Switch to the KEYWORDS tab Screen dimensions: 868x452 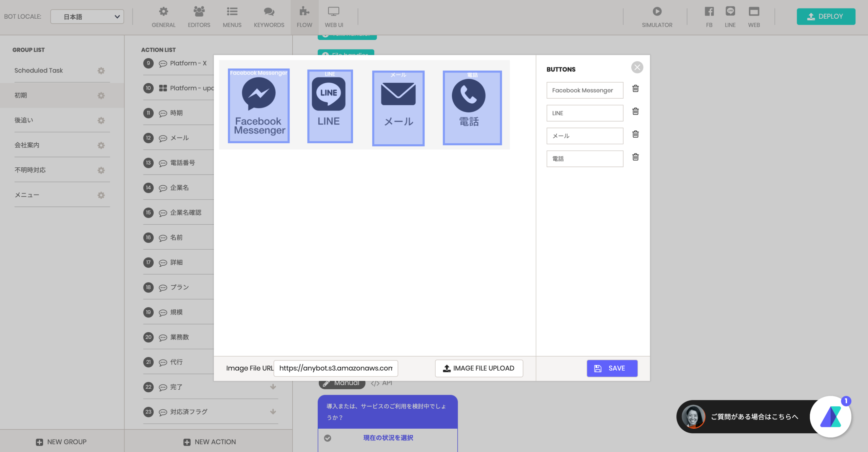click(x=269, y=17)
